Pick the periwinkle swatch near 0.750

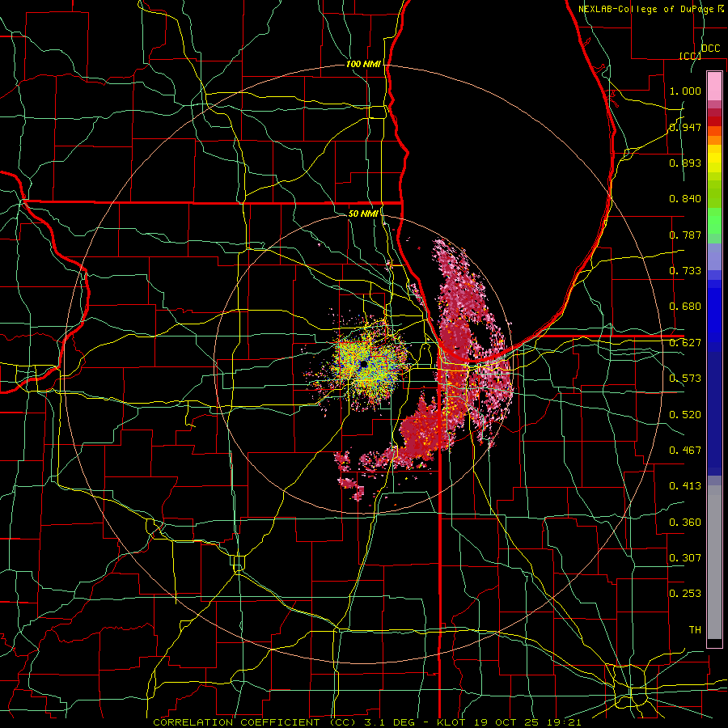point(714,256)
